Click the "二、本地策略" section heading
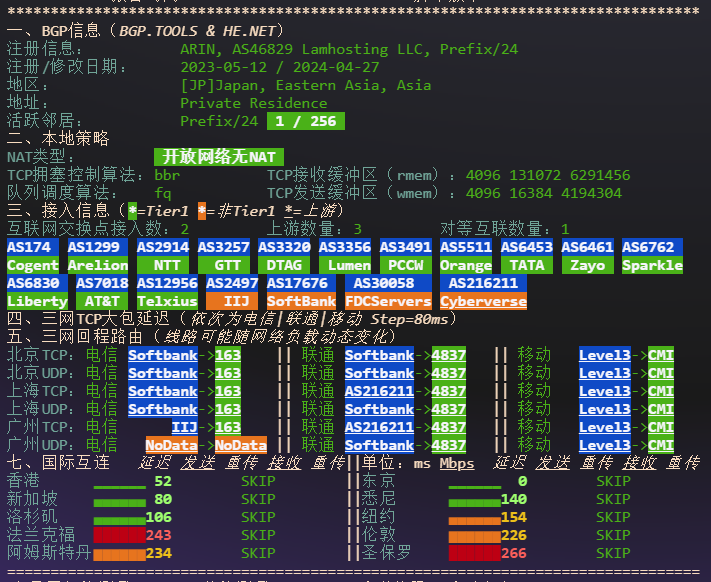Screen dimensions: 711x582 [x=58, y=139]
